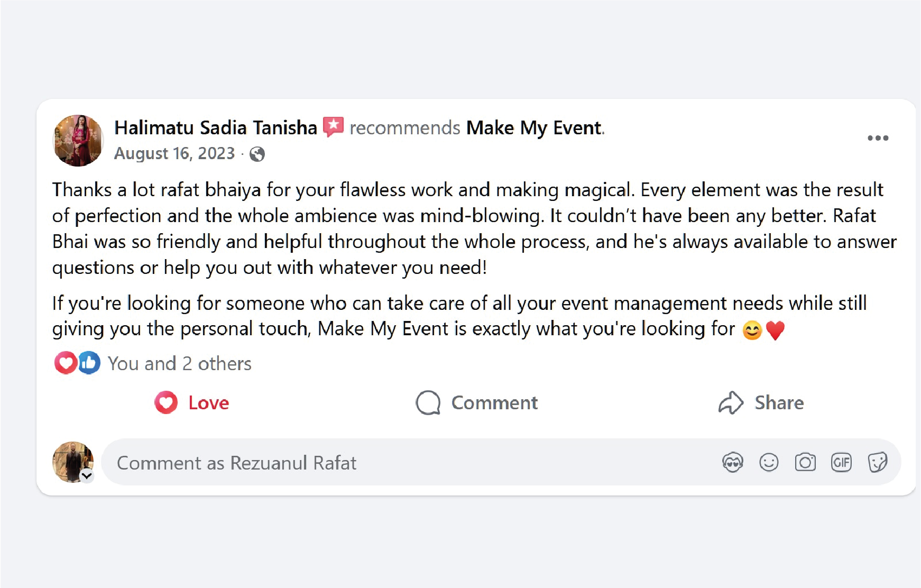Click the comment input field
This screenshot has width=921, height=588.
point(370,462)
